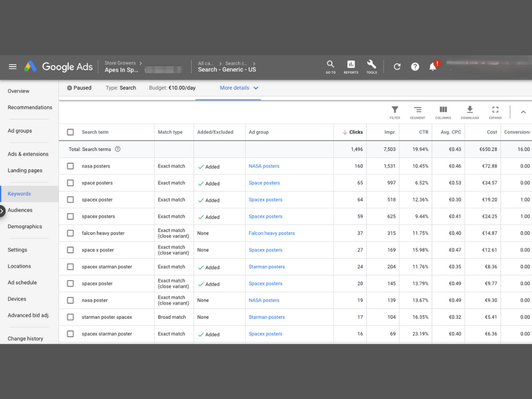This screenshot has width=532, height=399.
Task: Open Devices in the sidebar
Action: pos(16,299)
